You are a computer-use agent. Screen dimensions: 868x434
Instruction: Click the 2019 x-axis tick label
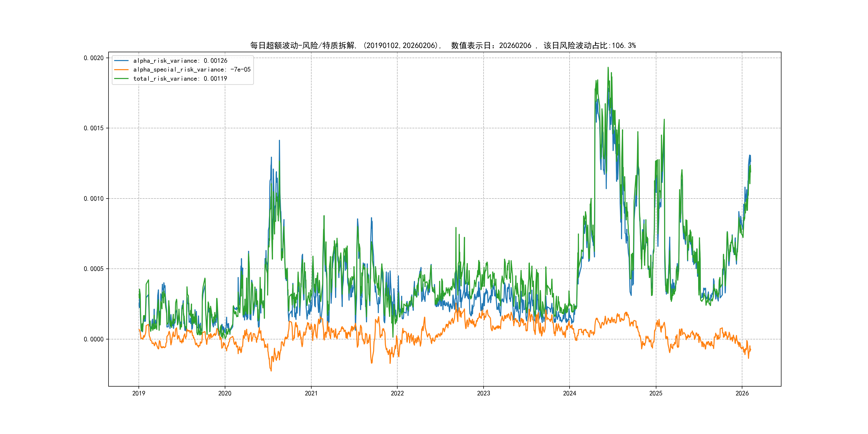pos(139,393)
